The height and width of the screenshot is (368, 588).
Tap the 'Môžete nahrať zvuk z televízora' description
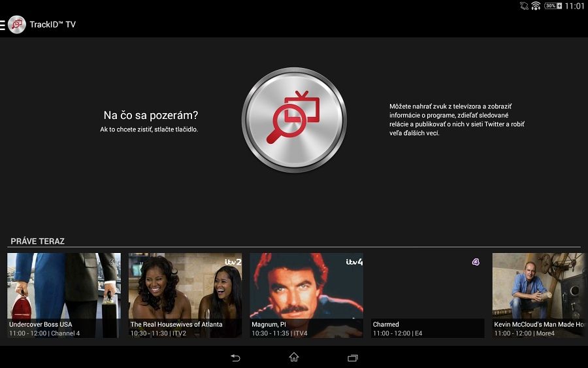click(x=457, y=120)
